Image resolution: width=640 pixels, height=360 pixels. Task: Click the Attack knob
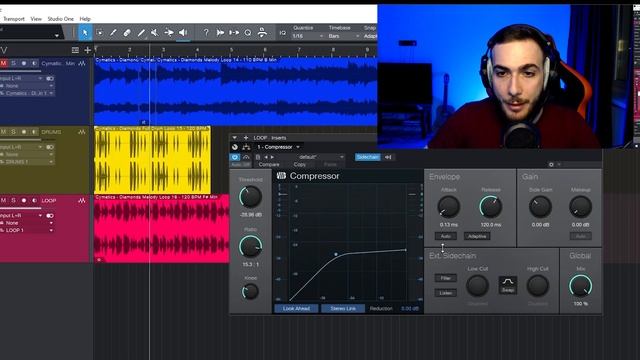449,207
